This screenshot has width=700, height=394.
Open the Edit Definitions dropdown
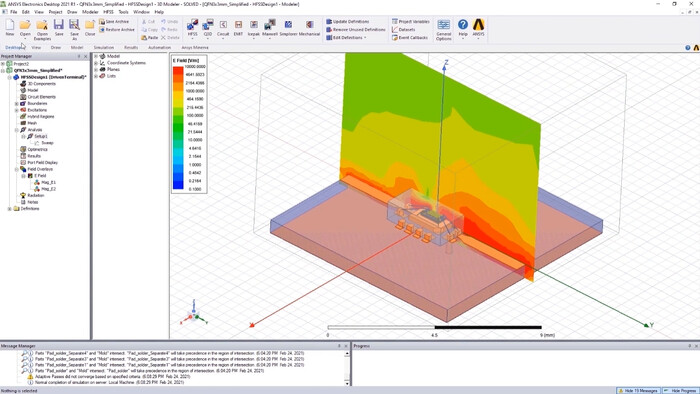tap(346, 37)
